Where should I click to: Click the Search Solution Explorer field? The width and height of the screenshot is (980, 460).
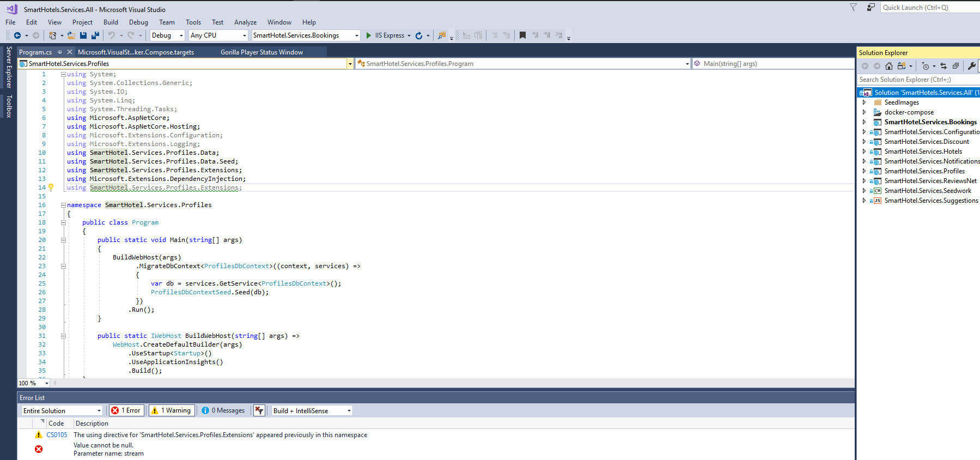pyautogui.click(x=918, y=80)
